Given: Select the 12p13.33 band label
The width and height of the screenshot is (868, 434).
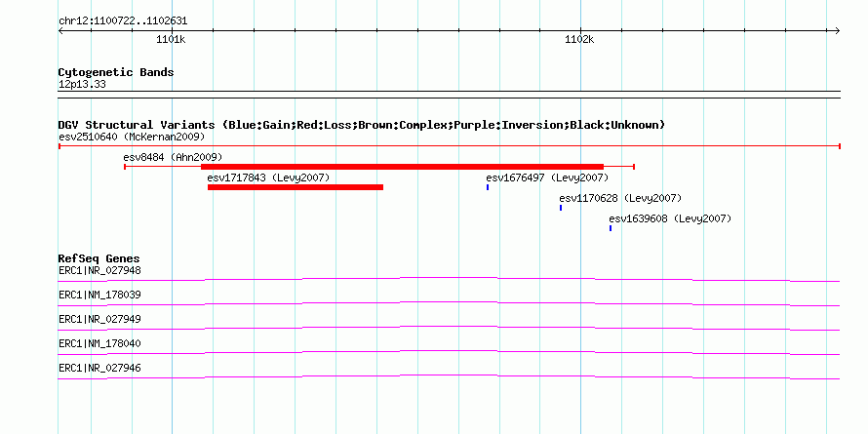Looking at the screenshot, I should [82, 85].
